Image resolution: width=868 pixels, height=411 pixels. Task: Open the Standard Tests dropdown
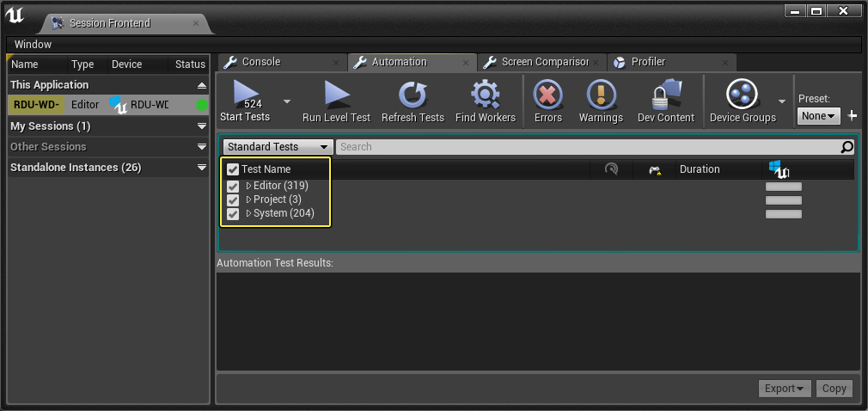tap(278, 147)
